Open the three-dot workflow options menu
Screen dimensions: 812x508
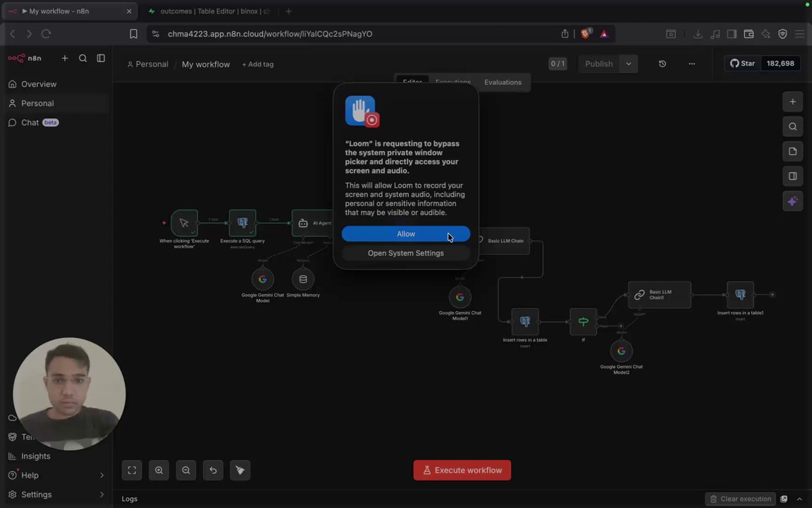coord(691,64)
